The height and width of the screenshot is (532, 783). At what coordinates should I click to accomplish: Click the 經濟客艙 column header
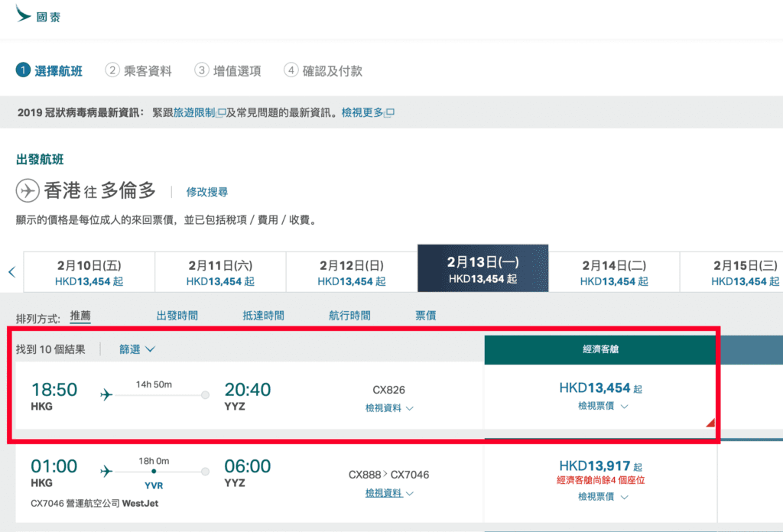click(x=600, y=348)
